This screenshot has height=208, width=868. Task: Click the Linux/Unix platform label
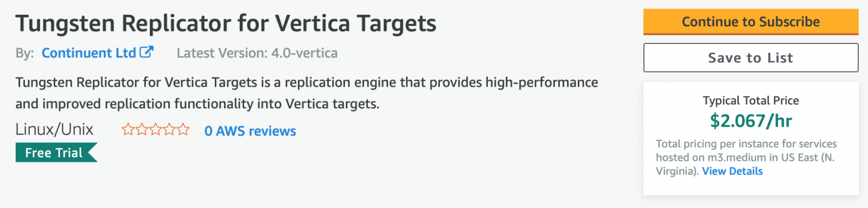click(54, 129)
